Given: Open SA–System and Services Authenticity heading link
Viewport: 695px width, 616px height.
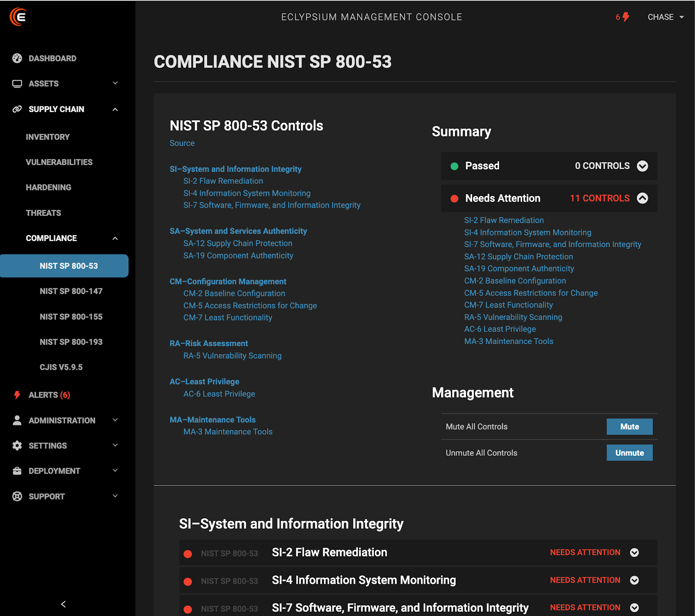Looking at the screenshot, I should pyautogui.click(x=238, y=231).
